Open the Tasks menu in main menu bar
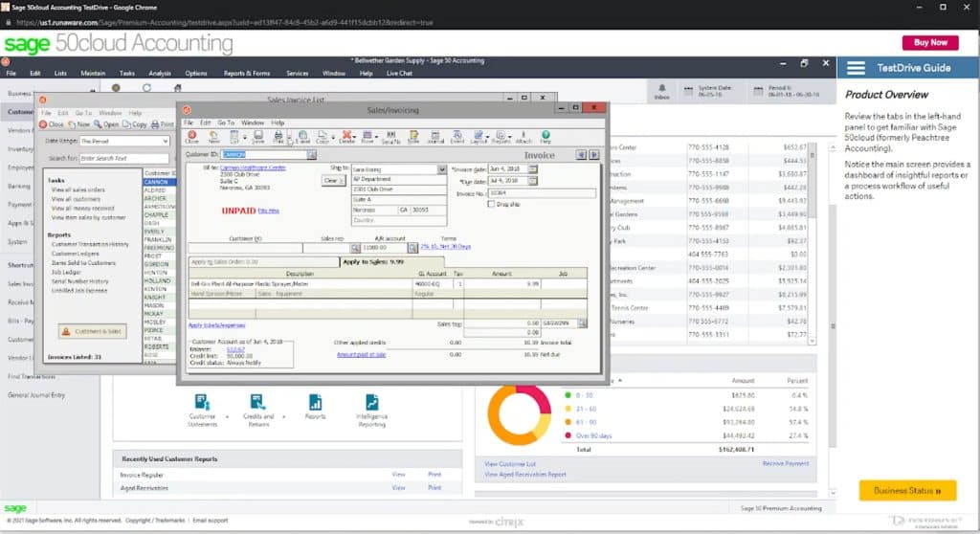 click(127, 73)
